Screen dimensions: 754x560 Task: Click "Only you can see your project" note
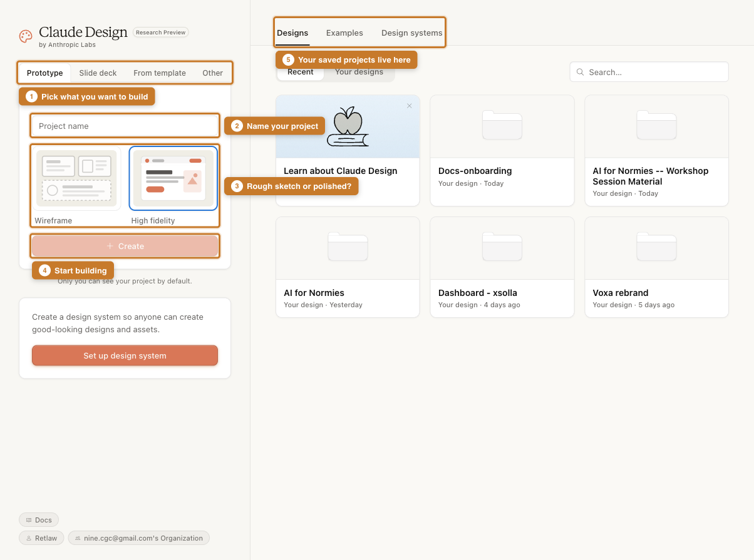tap(125, 281)
